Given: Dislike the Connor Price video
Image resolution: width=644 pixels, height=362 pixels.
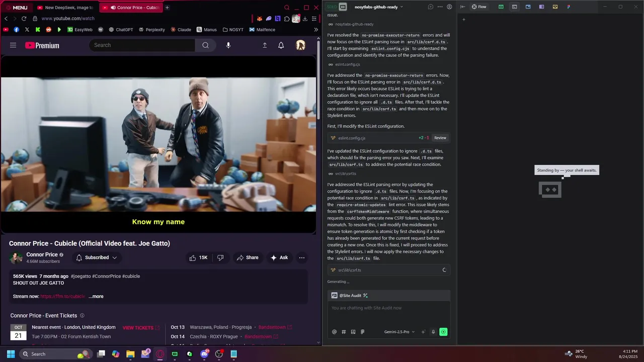Looking at the screenshot, I should coord(220,257).
